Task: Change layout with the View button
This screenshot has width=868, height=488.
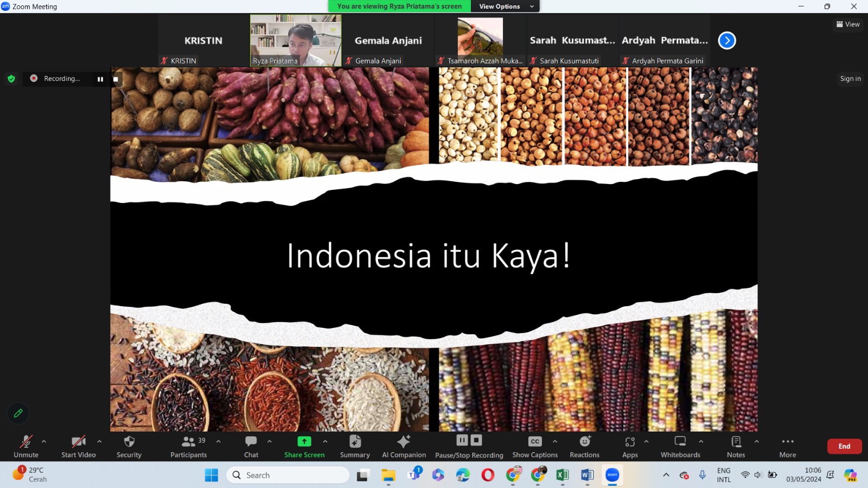Action: point(848,24)
